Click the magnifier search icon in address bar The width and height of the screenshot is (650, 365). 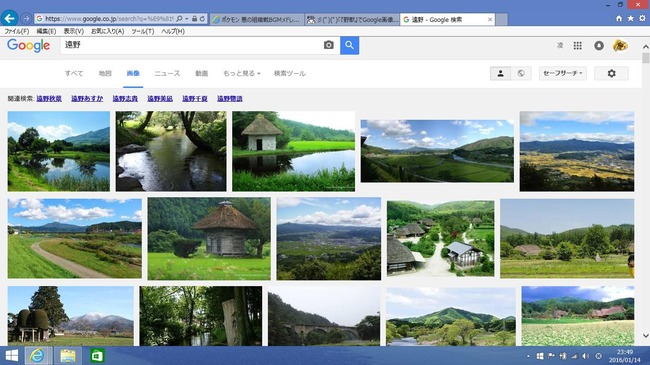179,19
